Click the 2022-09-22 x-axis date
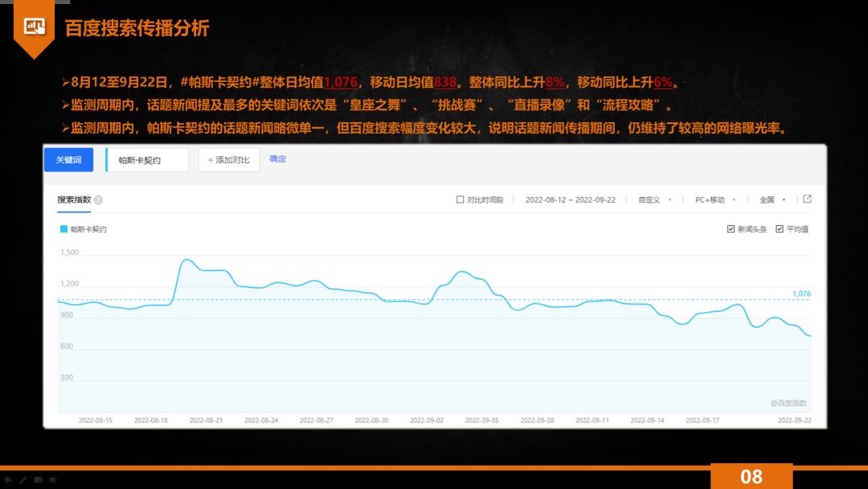Screen dimensions: 868x489 click(794, 421)
